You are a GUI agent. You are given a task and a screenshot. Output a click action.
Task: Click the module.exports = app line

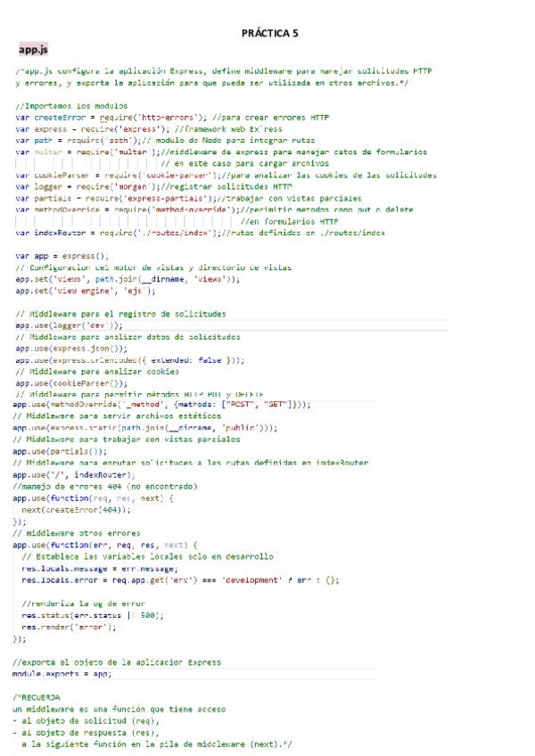[62, 673]
